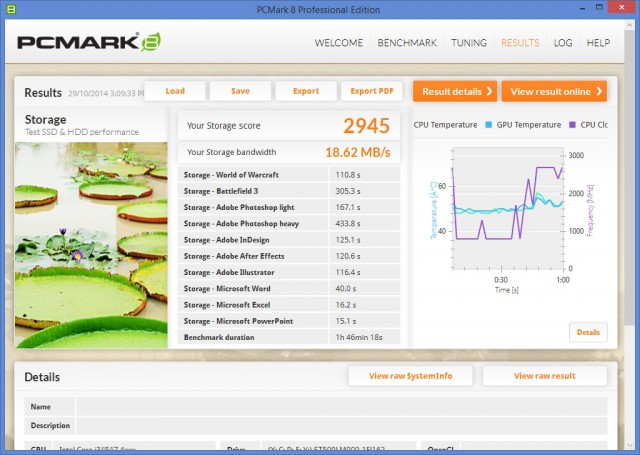Select Storage - Adobe Illustrator row
Screen dimensions: 640x455
(x=289, y=272)
